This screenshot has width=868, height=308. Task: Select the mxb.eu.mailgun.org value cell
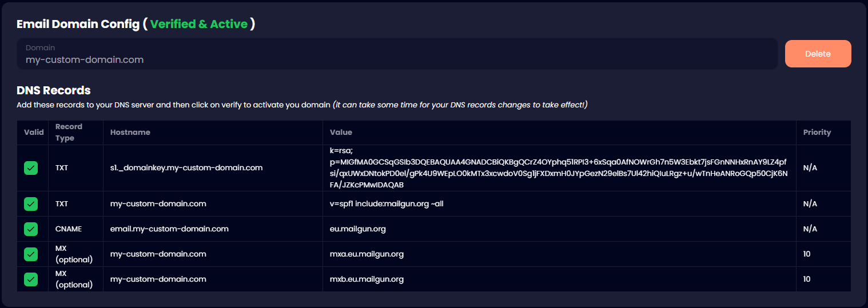[367, 279]
